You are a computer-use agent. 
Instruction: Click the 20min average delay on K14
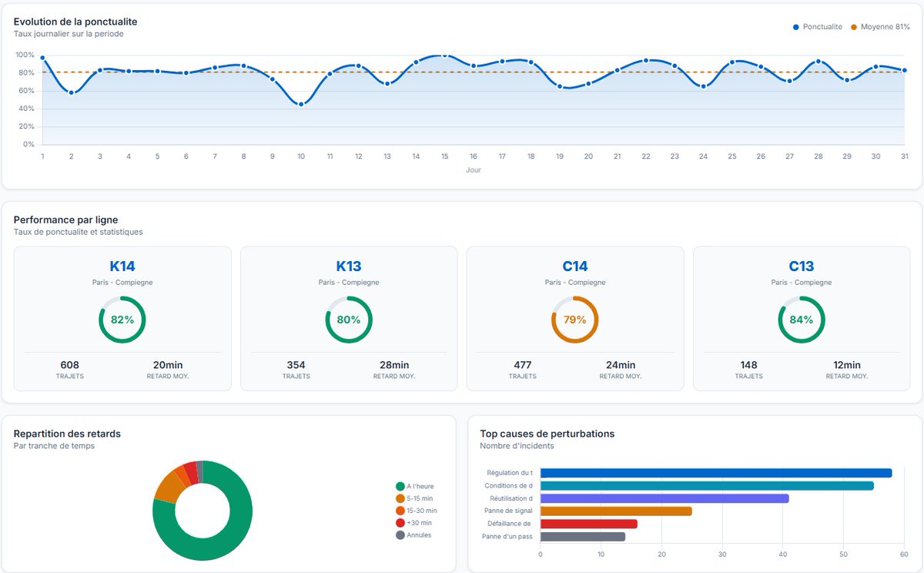(168, 365)
